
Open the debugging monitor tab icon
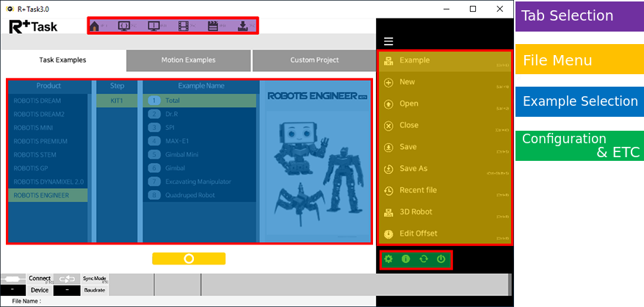click(x=153, y=26)
